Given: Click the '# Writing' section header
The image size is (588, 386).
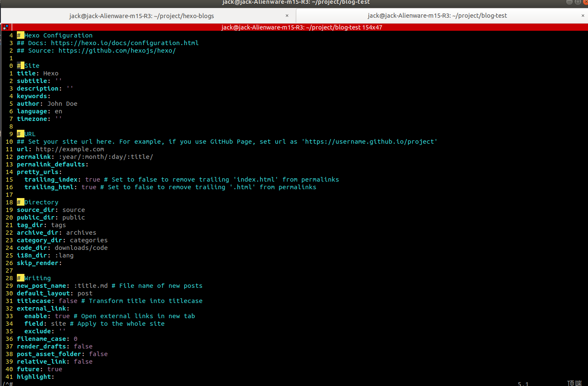Looking at the screenshot, I should [34, 278].
